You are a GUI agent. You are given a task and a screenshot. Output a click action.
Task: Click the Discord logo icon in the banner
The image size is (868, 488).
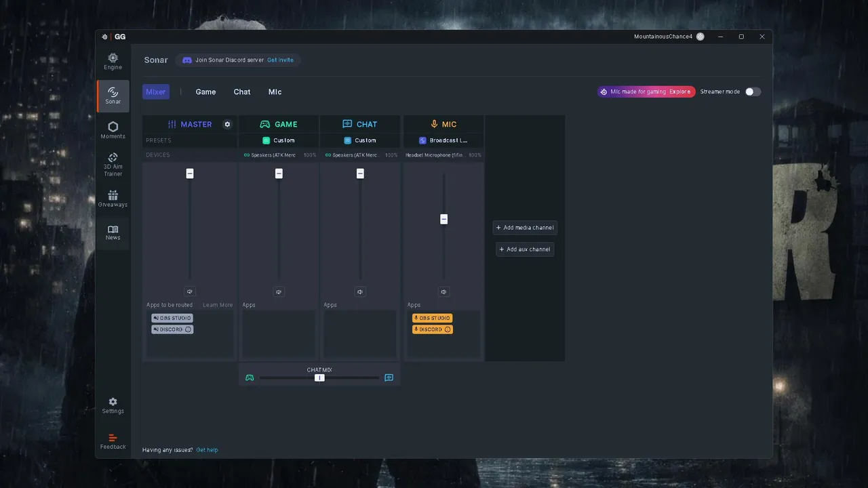pos(187,60)
